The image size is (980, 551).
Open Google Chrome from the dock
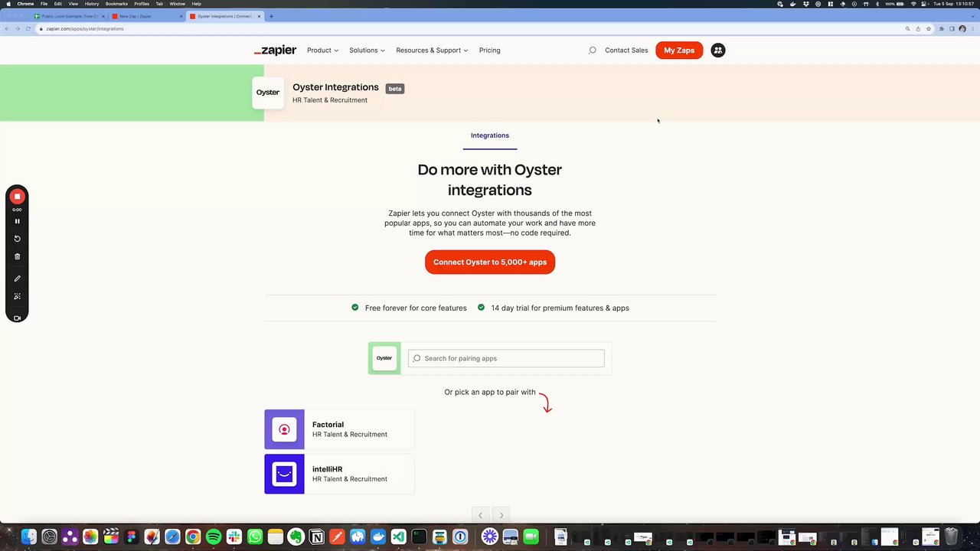point(193,537)
